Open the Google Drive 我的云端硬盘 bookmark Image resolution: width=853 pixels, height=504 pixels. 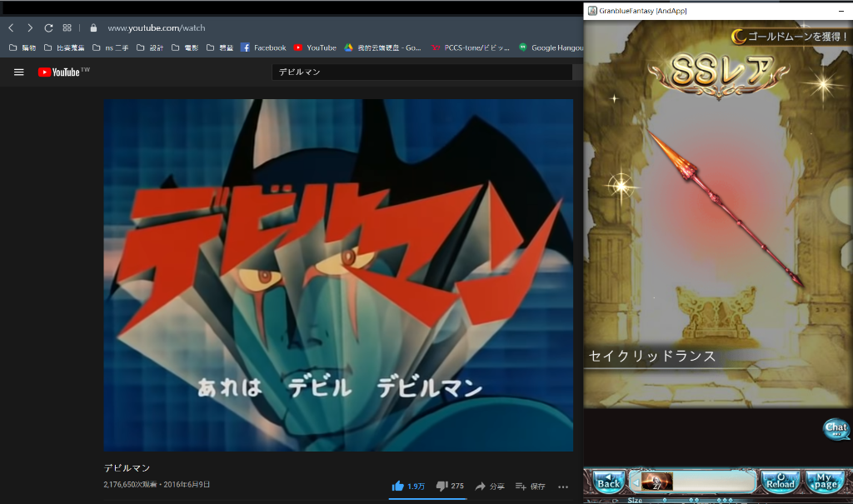pos(382,47)
